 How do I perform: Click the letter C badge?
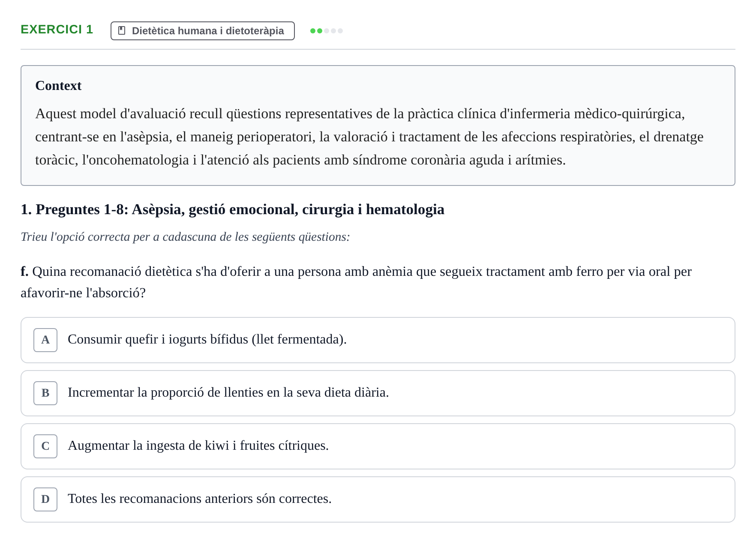coord(45,446)
